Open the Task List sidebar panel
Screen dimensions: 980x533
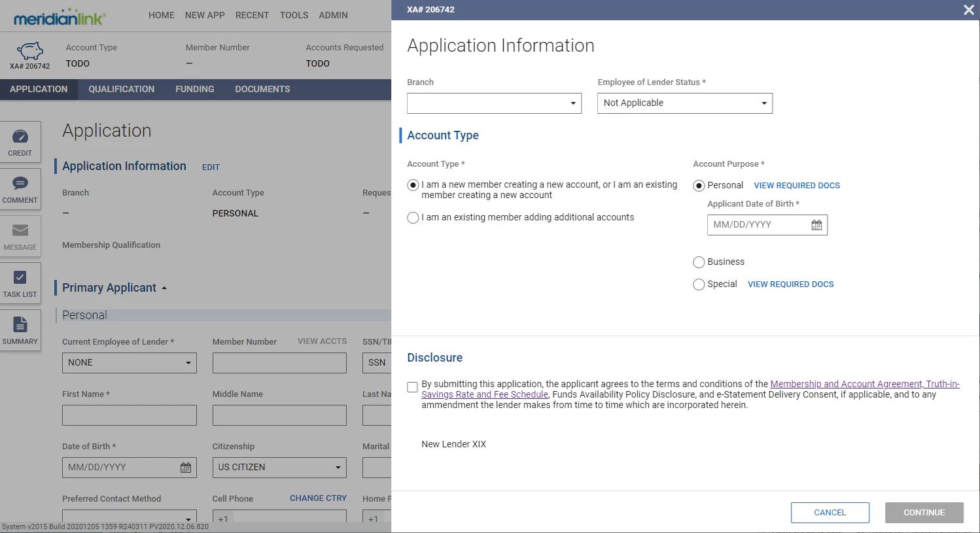coord(20,283)
